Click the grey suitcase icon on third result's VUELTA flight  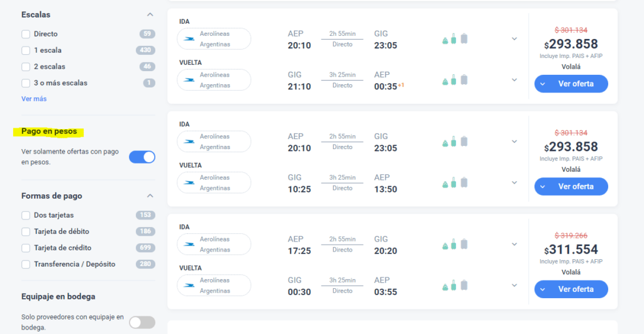point(464,286)
